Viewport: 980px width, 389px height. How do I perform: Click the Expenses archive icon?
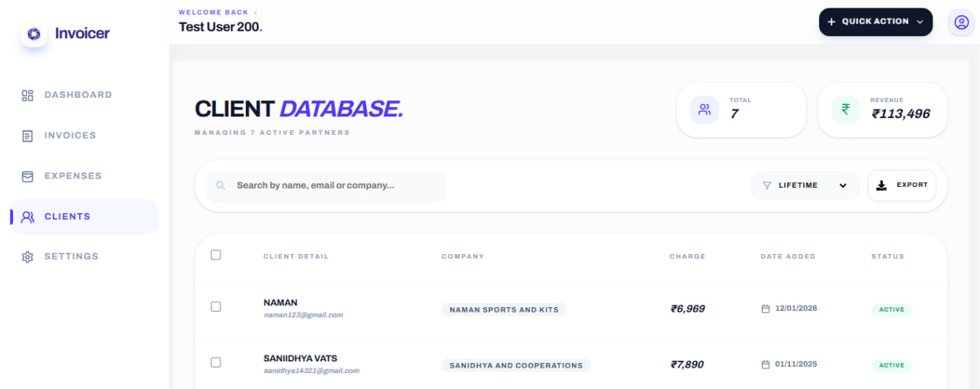tap(28, 176)
